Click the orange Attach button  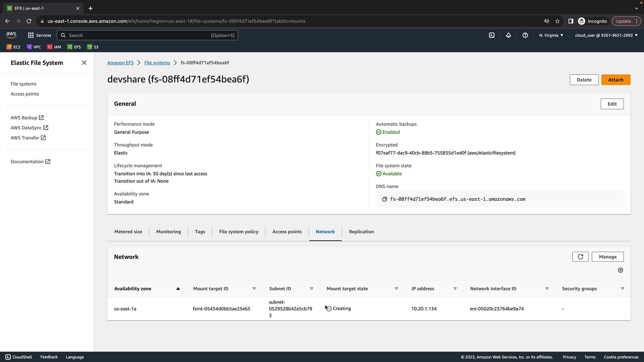click(x=615, y=80)
